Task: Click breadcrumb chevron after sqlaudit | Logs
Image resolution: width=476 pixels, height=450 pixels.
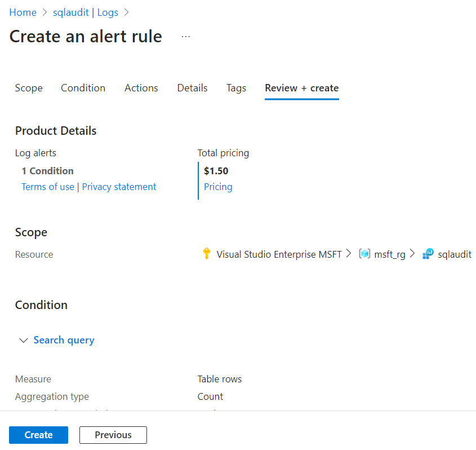Action: coord(126,12)
